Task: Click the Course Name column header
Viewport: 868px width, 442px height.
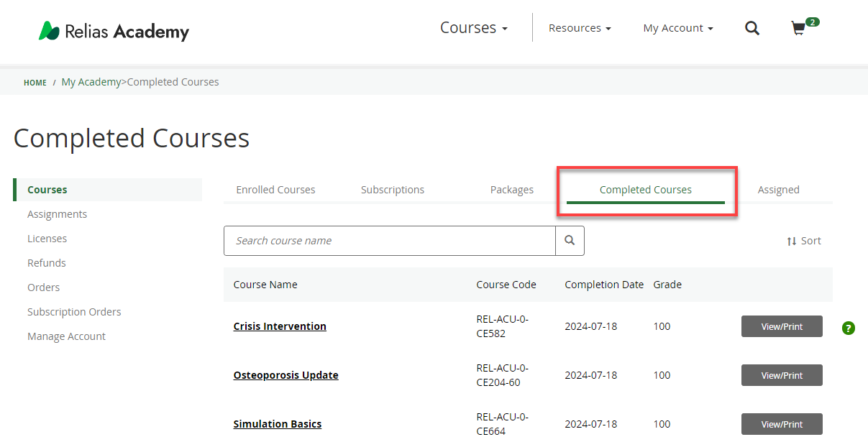Action: (x=265, y=285)
